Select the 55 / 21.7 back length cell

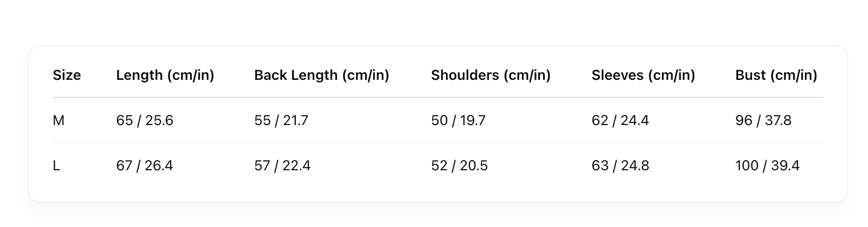coord(281,121)
